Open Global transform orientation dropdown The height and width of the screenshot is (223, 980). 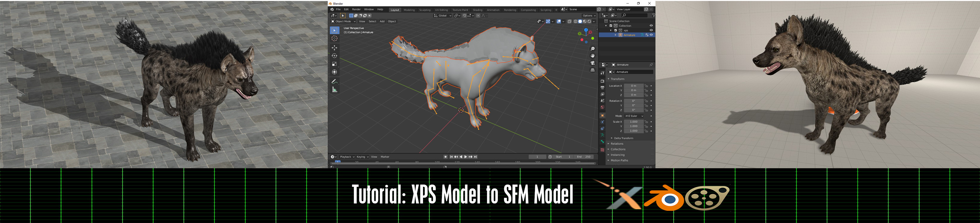[x=443, y=16]
